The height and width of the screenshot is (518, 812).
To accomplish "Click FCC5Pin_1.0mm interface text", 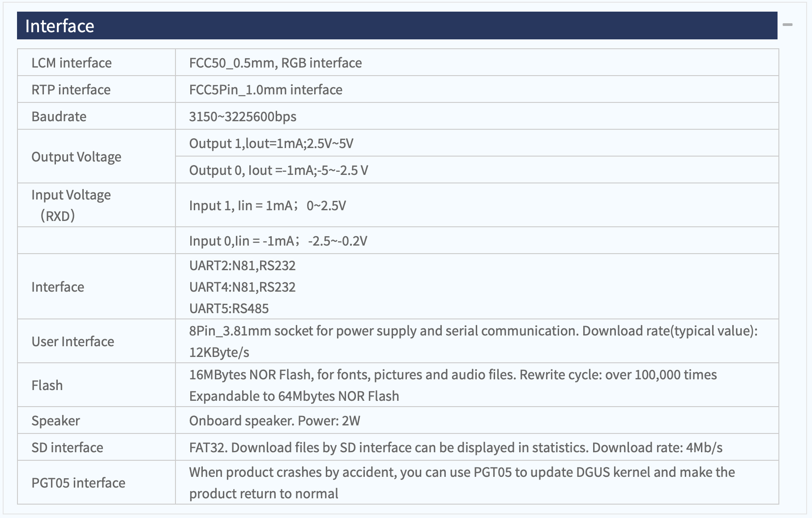I will tap(265, 89).
